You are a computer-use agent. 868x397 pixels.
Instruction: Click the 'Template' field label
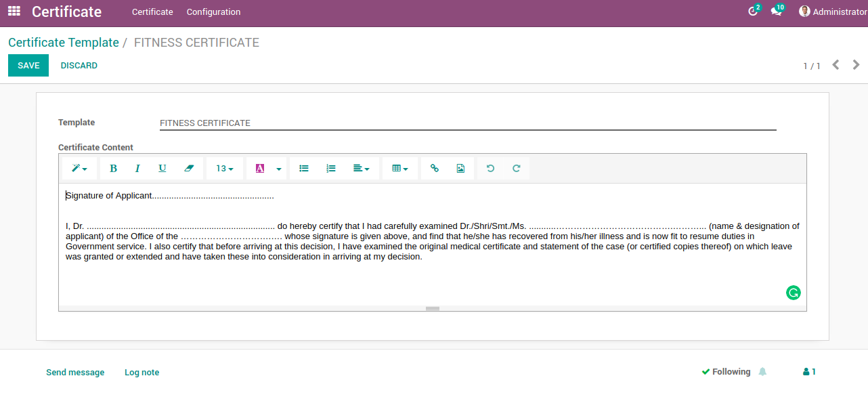point(77,123)
